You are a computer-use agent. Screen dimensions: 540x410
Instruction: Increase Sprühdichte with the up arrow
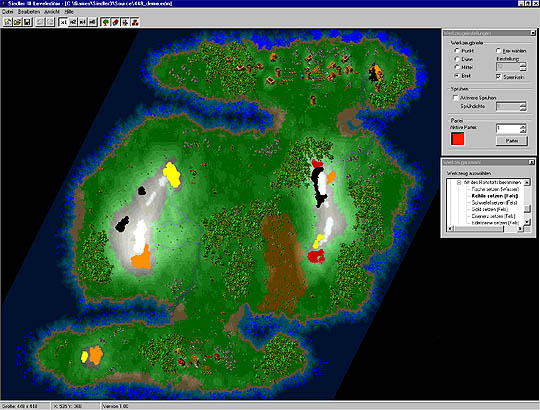click(523, 105)
